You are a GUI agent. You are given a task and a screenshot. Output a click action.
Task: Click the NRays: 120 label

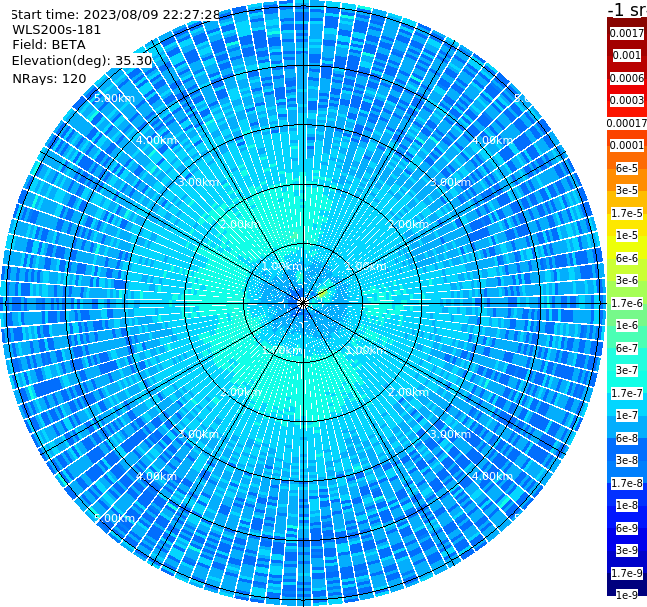point(49,78)
